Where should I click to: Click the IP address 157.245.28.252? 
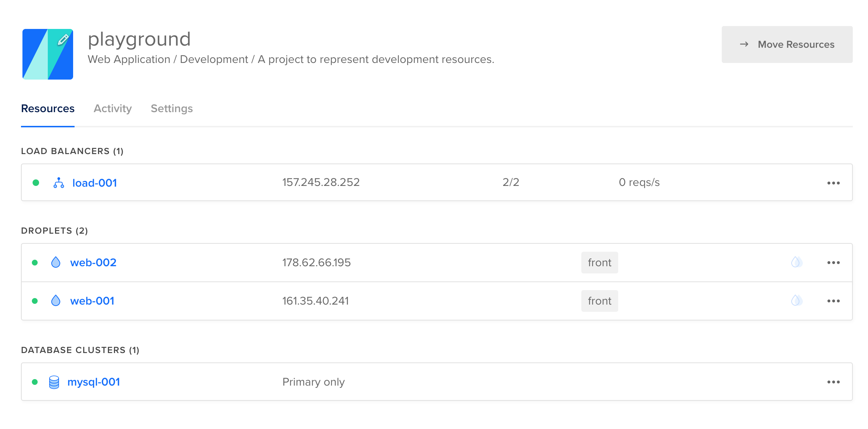point(321,182)
